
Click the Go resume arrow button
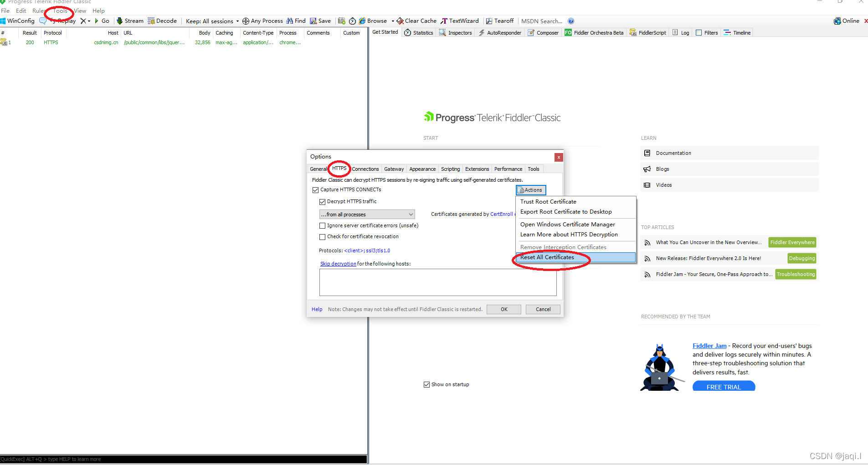[x=102, y=21]
